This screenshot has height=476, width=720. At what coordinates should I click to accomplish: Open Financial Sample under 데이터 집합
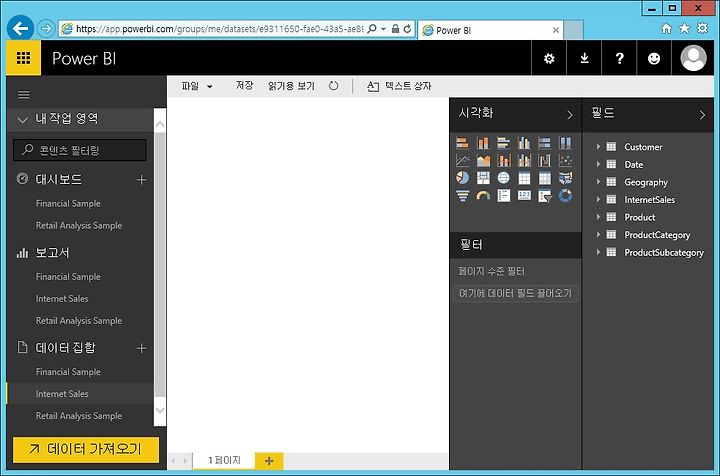pyautogui.click(x=68, y=372)
